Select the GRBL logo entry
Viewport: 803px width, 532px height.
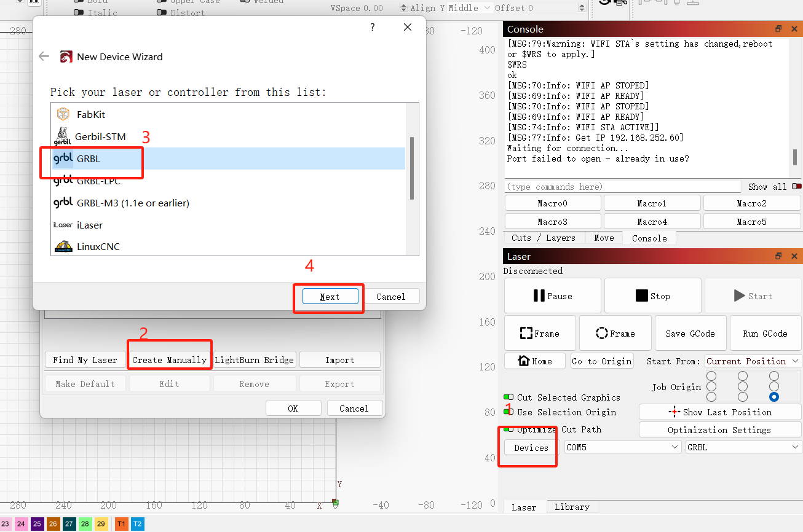pos(63,158)
